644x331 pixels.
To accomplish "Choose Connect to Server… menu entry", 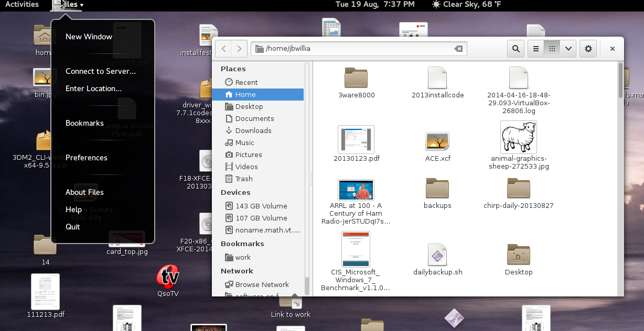I will 101,71.
